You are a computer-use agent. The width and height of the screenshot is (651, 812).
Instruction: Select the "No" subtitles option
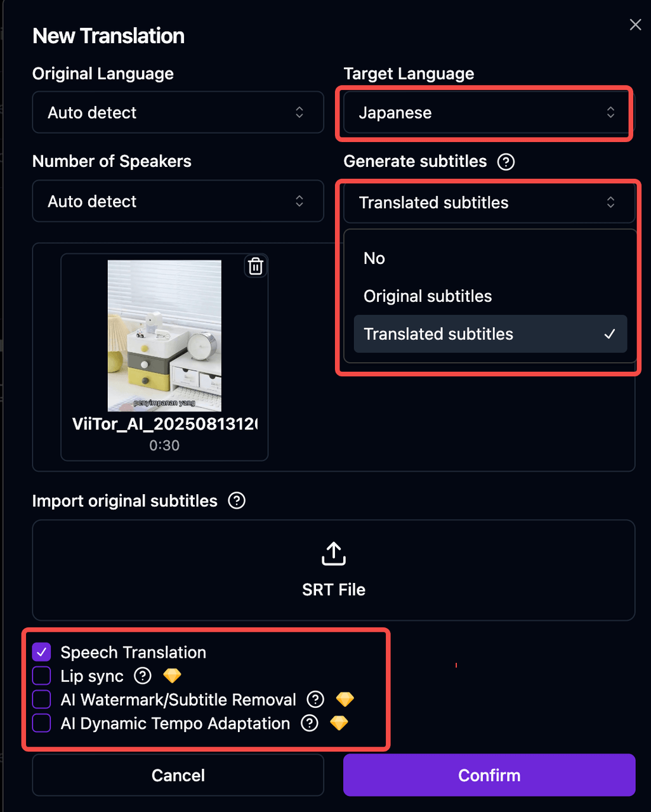374,258
